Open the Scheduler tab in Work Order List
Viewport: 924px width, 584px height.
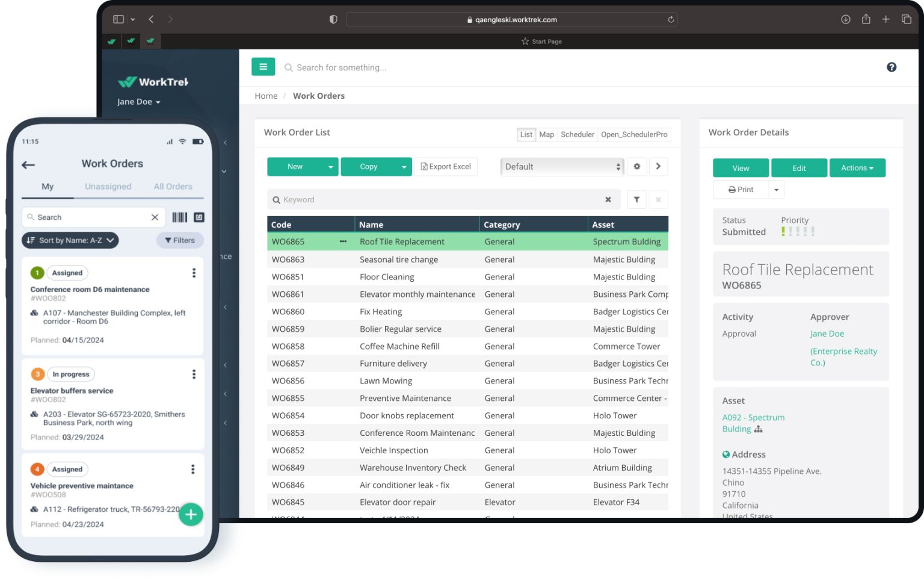(577, 134)
